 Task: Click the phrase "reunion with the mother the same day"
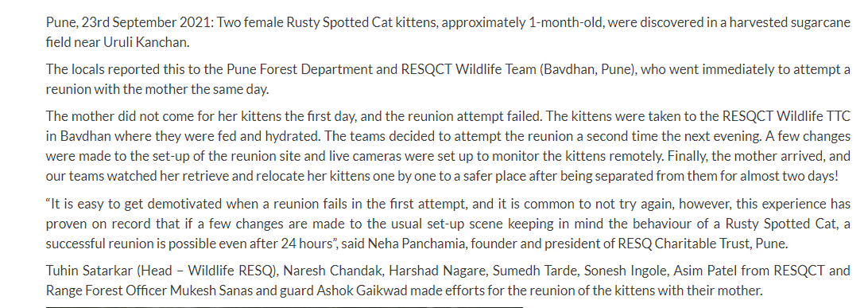pyautogui.click(x=156, y=89)
